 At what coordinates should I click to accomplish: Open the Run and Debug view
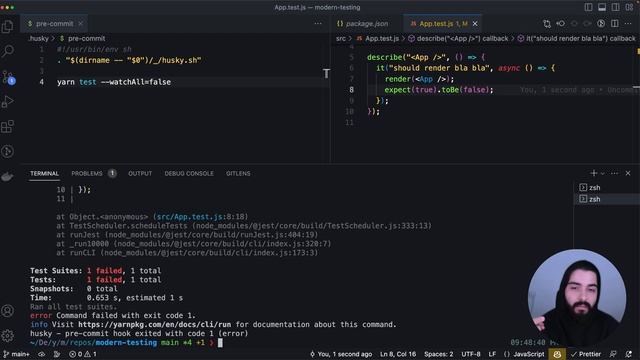point(7,101)
